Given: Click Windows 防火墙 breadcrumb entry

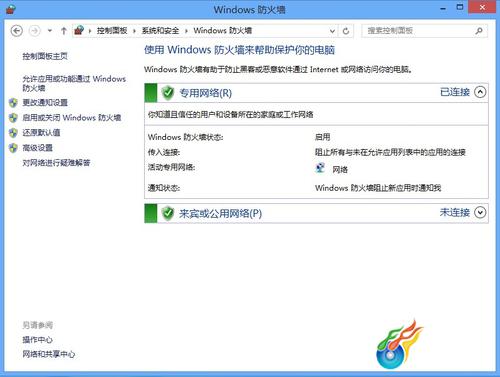Looking at the screenshot, I should pyautogui.click(x=223, y=31).
